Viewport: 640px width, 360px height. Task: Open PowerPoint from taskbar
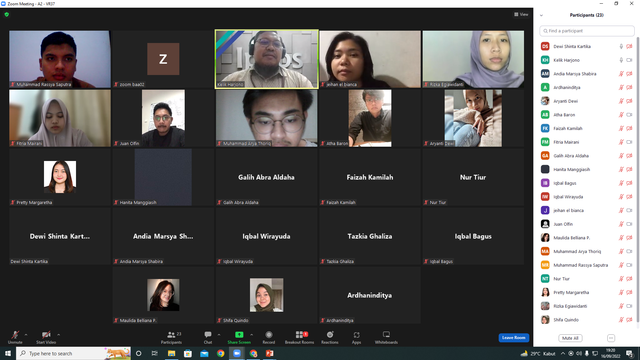pos(270,353)
